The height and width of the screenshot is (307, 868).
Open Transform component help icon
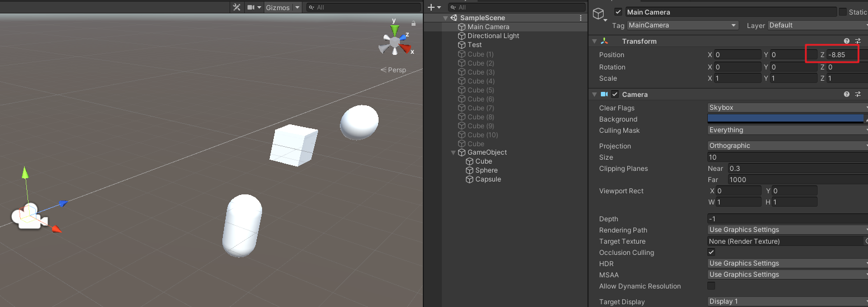point(847,41)
